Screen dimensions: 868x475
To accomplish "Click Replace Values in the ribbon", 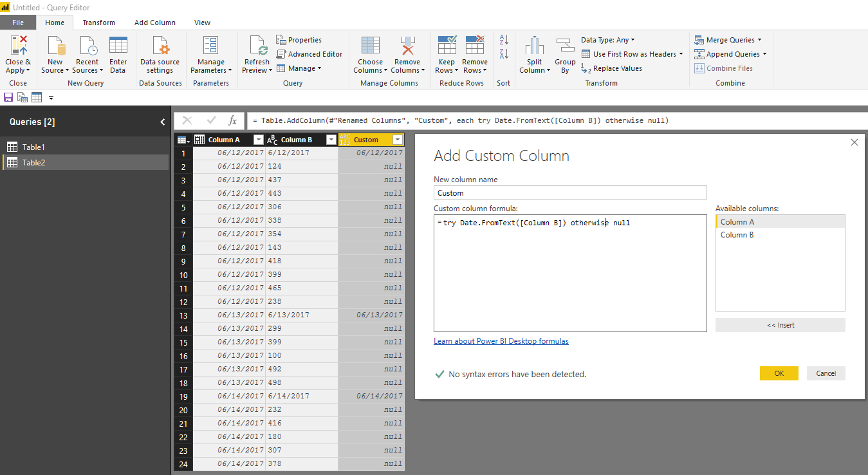I will click(x=611, y=68).
